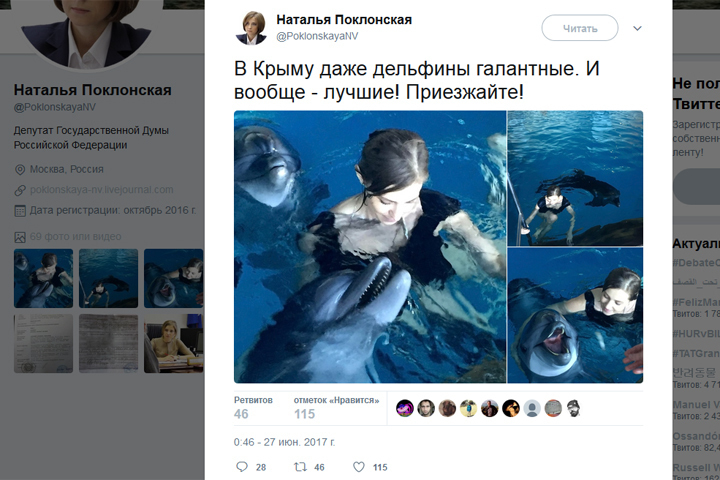Click the author avatar in the tweet header
The width and height of the screenshot is (720, 480).
click(251, 28)
